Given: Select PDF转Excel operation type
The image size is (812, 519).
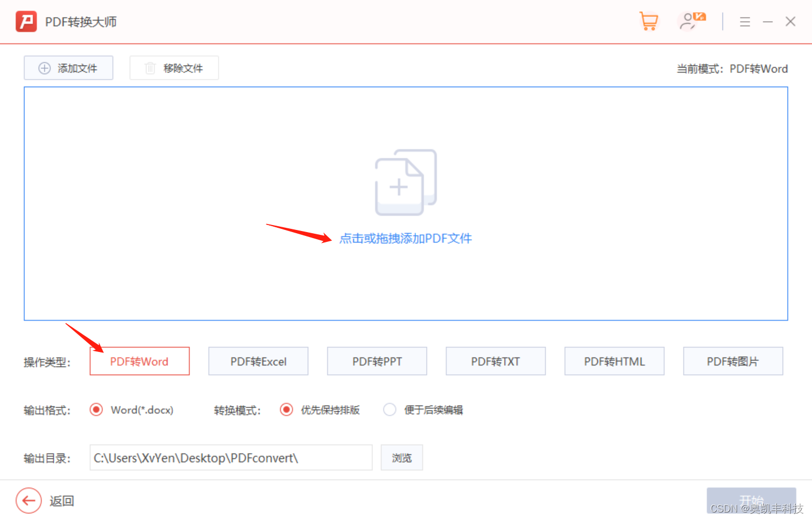Looking at the screenshot, I should 258,361.
